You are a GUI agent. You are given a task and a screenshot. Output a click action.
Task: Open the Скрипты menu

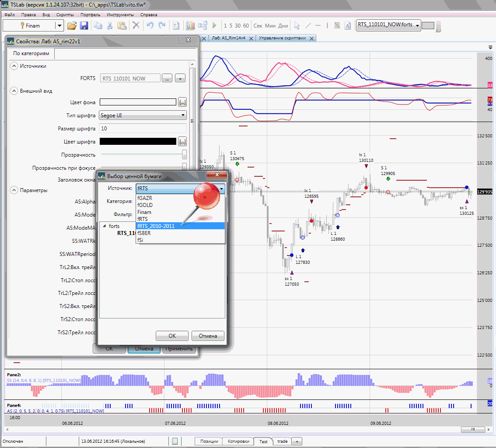click(65, 14)
